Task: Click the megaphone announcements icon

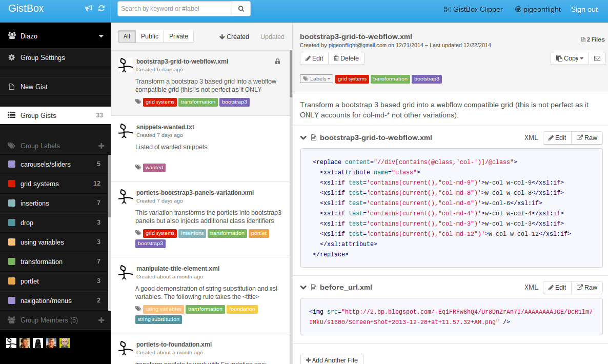Action: (89, 9)
